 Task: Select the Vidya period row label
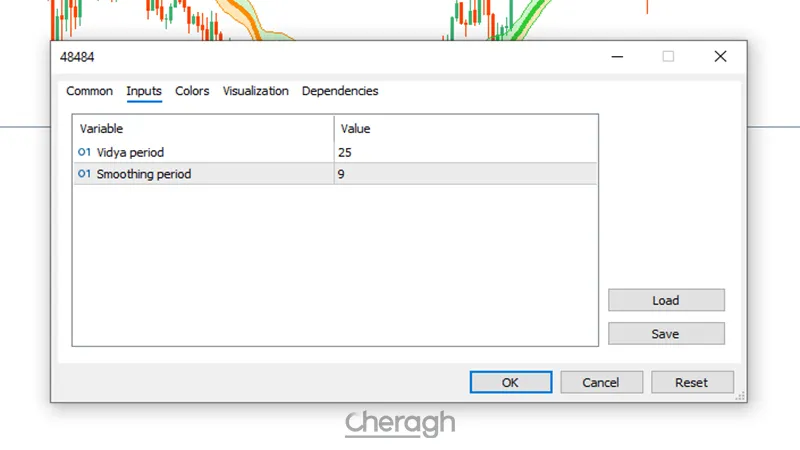click(130, 153)
